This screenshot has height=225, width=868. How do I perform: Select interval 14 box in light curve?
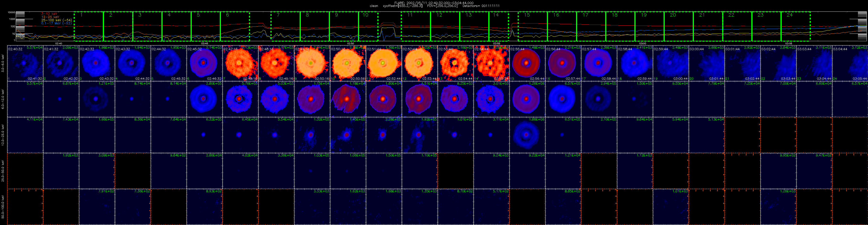(499, 26)
